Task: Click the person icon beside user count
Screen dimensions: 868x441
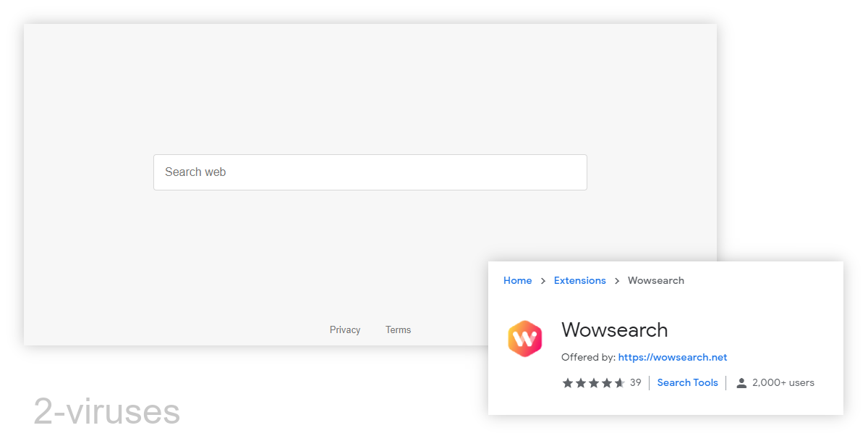Action: (x=741, y=382)
